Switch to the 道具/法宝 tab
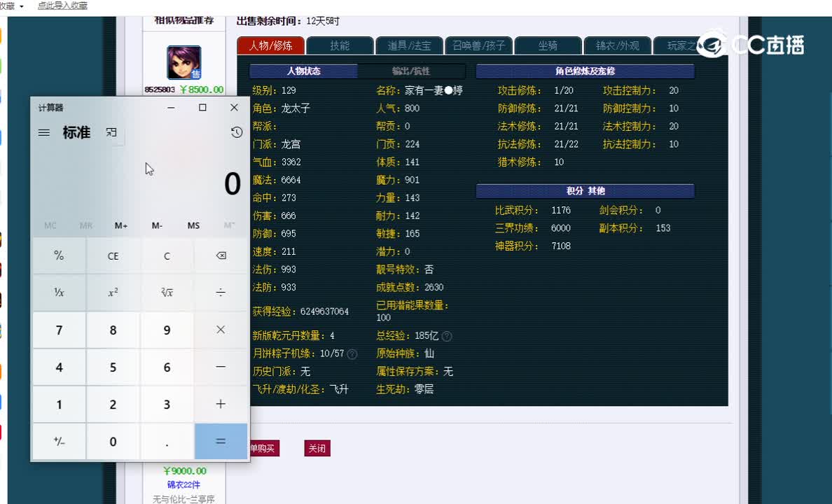The width and height of the screenshot is (832, 504). (409, 45)
